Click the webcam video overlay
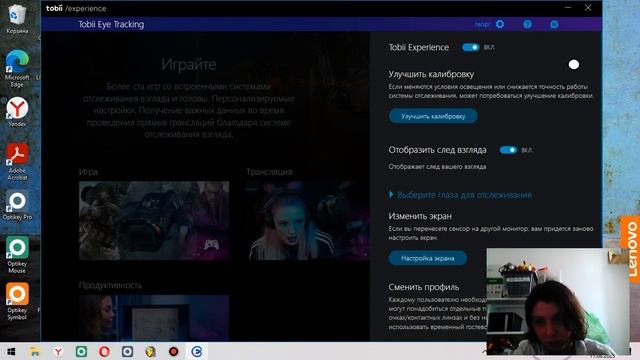640x360 pixels. tap(558, 301)
